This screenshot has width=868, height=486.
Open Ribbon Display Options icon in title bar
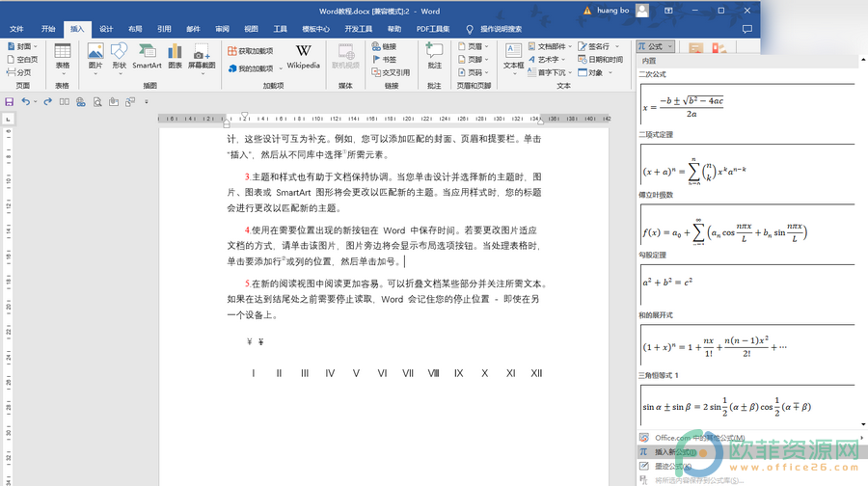pos(668,11)
